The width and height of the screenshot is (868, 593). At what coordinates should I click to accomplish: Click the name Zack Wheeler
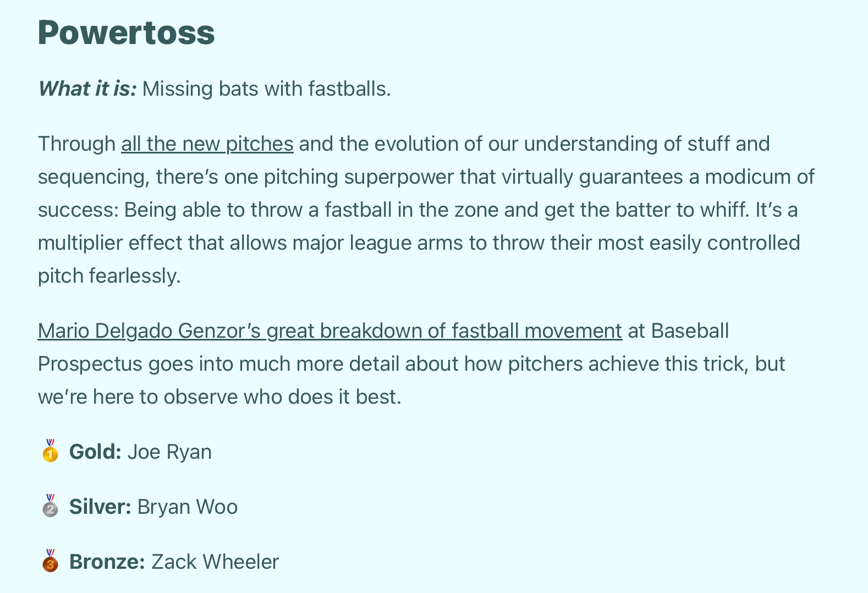coord(215,562)
